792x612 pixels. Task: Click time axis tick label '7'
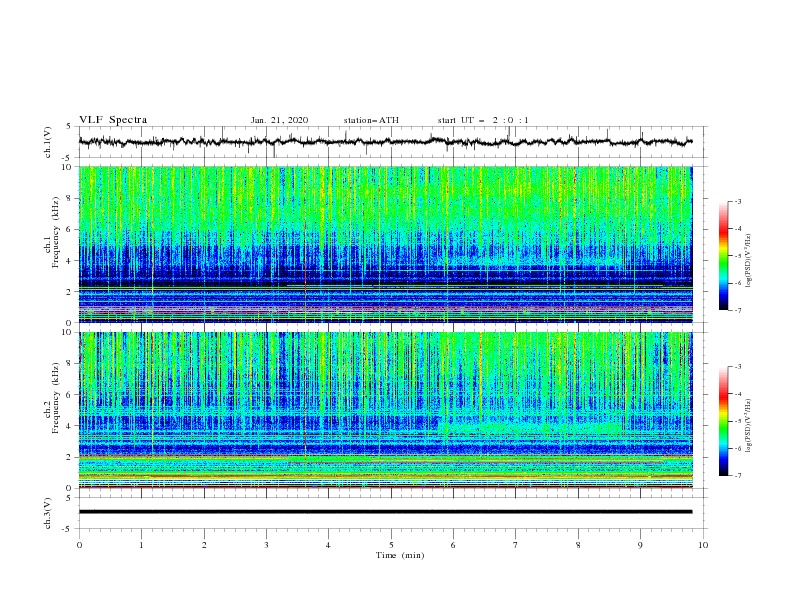[x=516, y=545]
